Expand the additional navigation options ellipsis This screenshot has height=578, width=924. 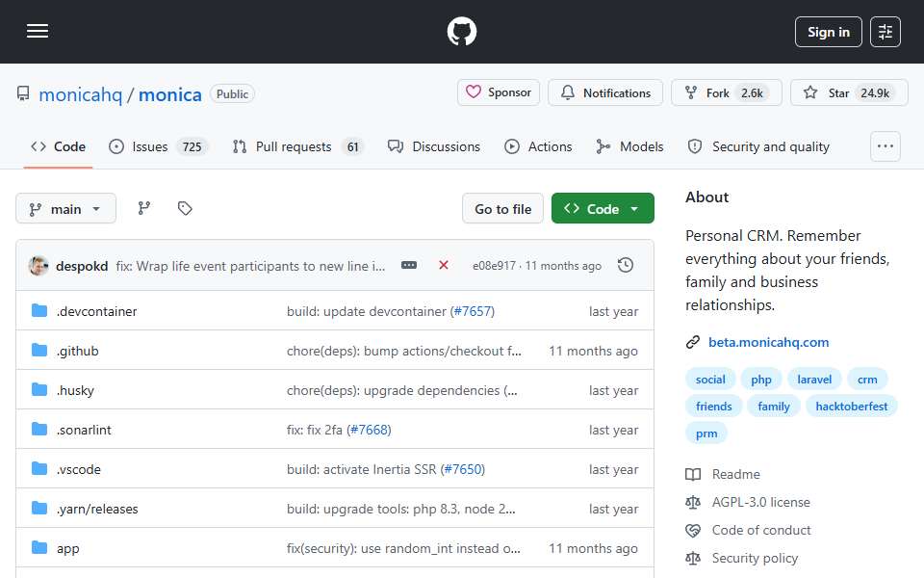[885, 146]
